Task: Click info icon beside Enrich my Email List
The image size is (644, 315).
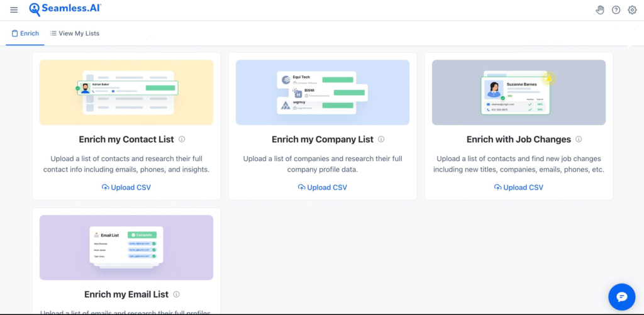Action: 176,294
